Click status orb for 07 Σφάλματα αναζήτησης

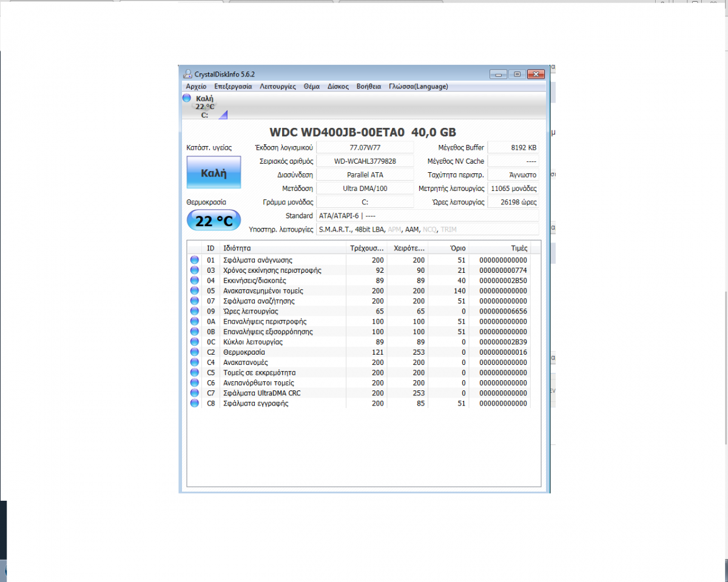[195, 301]
